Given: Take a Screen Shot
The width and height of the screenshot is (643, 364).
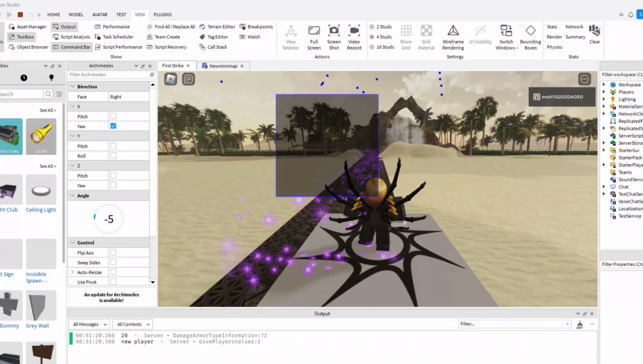Looking at the screenshot, I should (334, 37).
